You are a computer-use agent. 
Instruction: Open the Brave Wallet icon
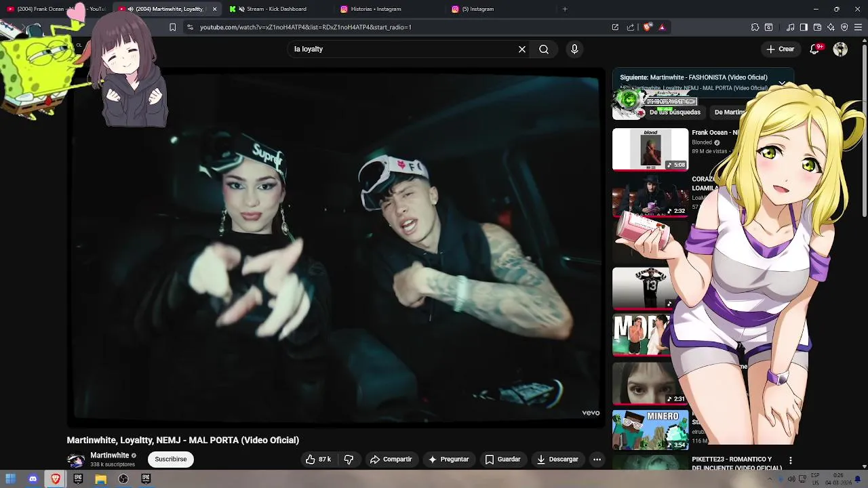pos(817,27)
